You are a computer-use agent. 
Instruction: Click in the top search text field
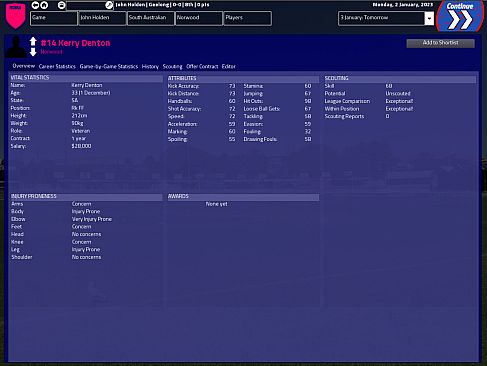(x=86, y=5)
